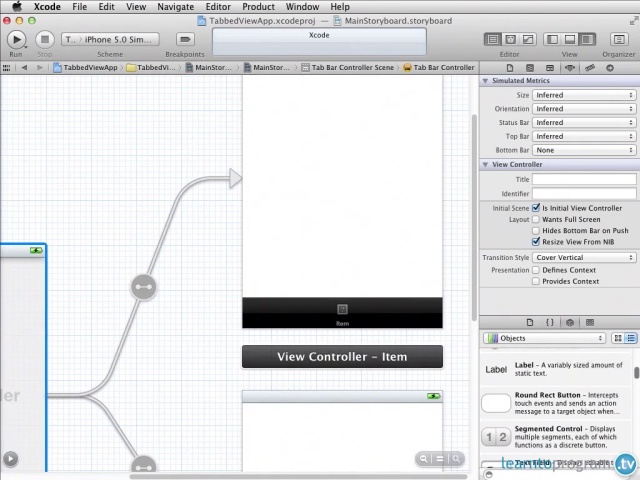The height and width of the screenshot is (480, 640).
Task: Open the File menu
Action: (80, 7)
